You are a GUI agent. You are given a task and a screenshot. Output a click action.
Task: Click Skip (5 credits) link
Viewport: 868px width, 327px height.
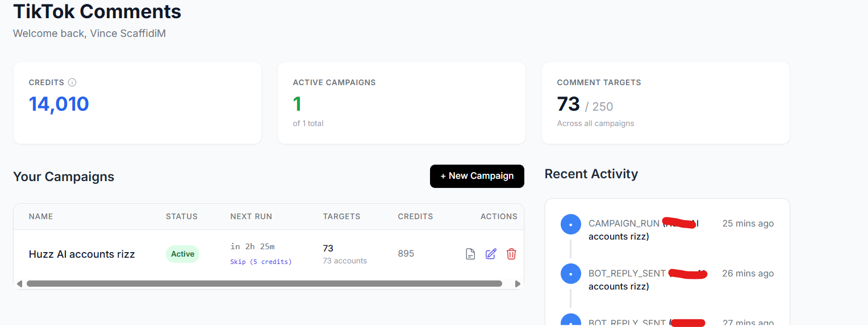click(261, 262)
